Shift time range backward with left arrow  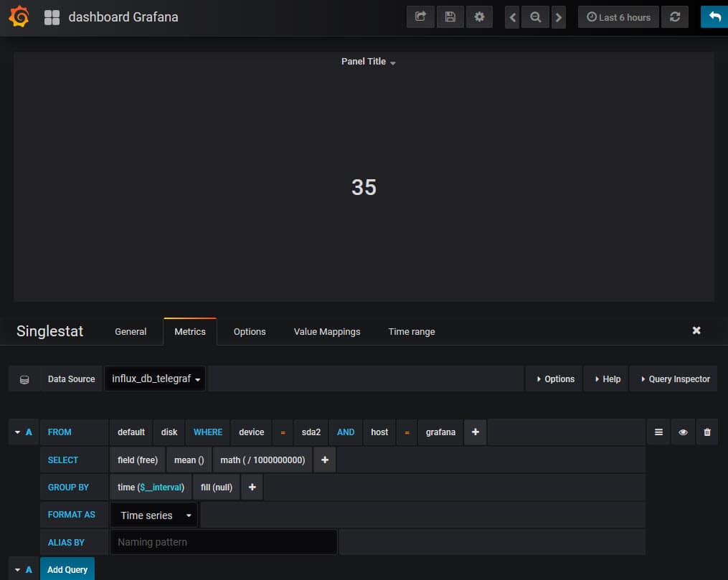(x=512, y=17)
